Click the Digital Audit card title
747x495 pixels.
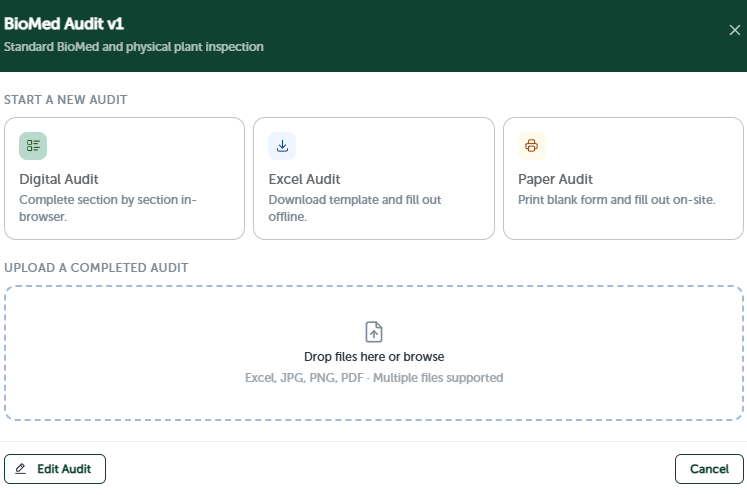(x=59, y=179)
